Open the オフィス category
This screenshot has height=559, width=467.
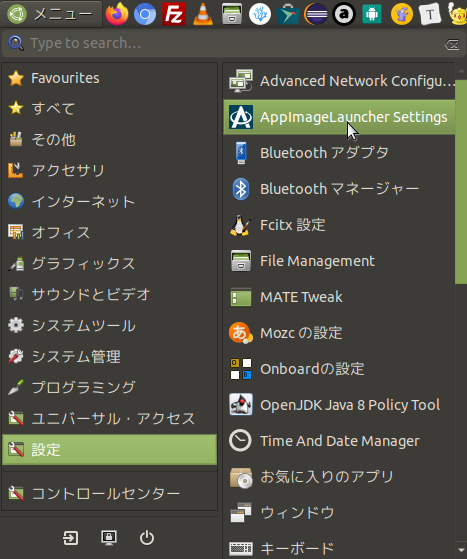pos(109,232)
